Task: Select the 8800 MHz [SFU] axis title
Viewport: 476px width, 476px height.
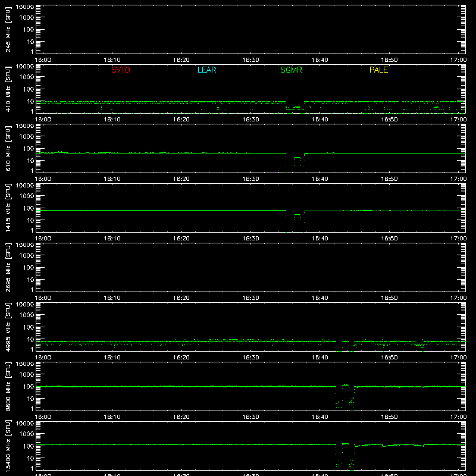Action: [x=8, y=386]
